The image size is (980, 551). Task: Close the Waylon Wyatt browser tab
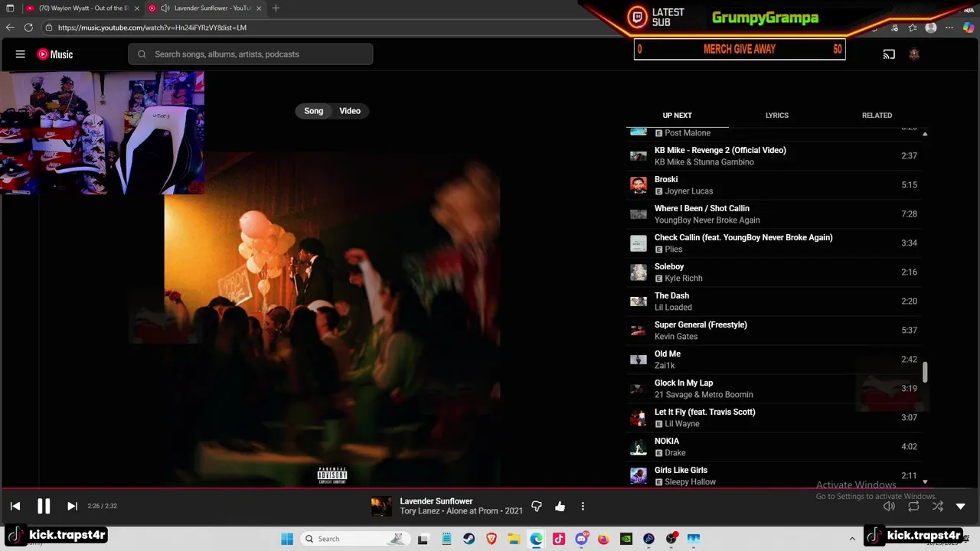(x=136, y=8)
